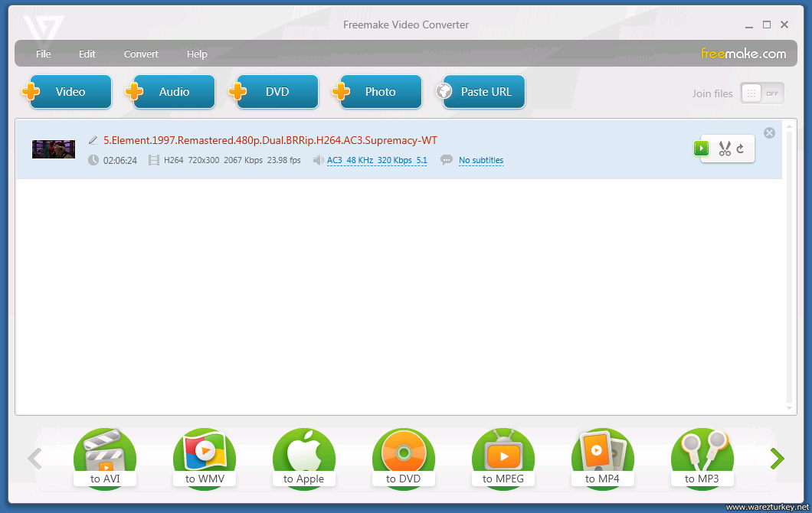Click the pencil icon to rename the file
This screenshot has height=513, width=812.
93,140
